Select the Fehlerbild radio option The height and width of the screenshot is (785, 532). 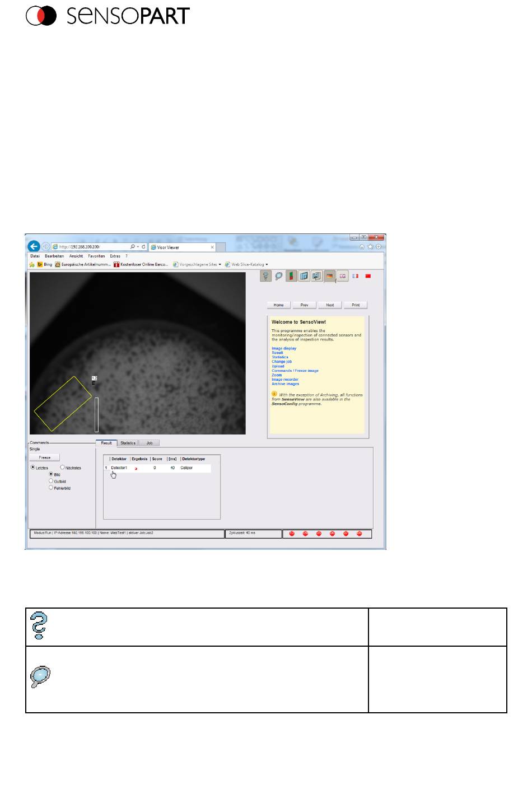coord(51,488)
